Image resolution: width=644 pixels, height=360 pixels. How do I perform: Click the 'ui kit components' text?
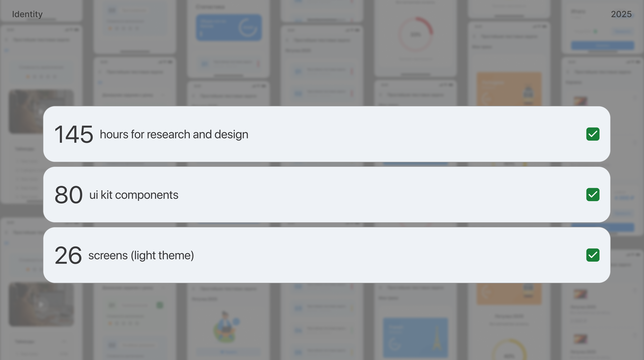(x=134, y=195)
